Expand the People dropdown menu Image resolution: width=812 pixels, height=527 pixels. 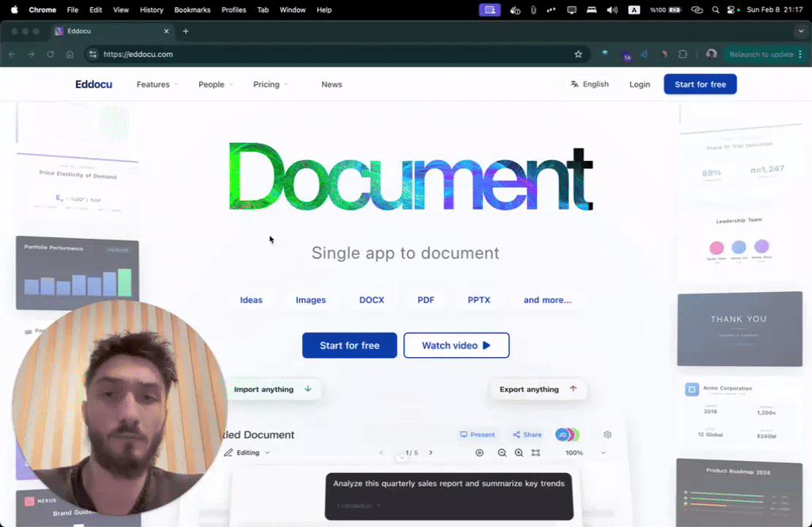click(216, 84)
